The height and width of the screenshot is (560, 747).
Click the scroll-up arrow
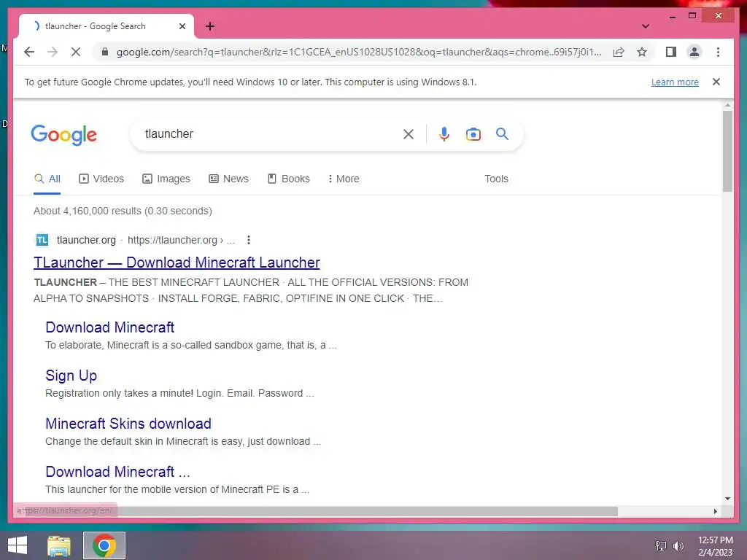[x=727, y=105]
